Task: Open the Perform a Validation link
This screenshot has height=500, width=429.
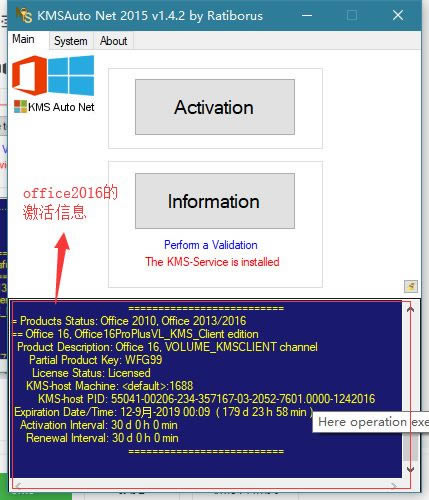Action: click(x=211, y=245)
